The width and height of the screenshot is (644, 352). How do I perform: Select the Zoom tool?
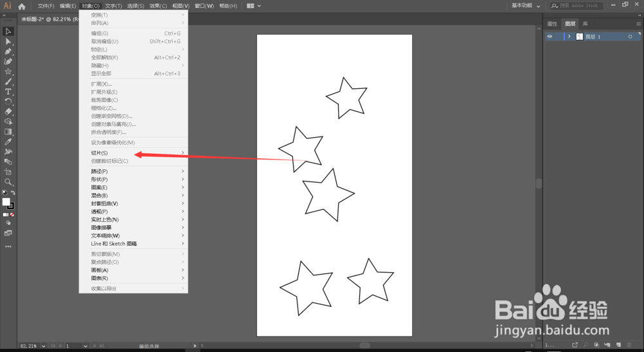click(8, 181)
